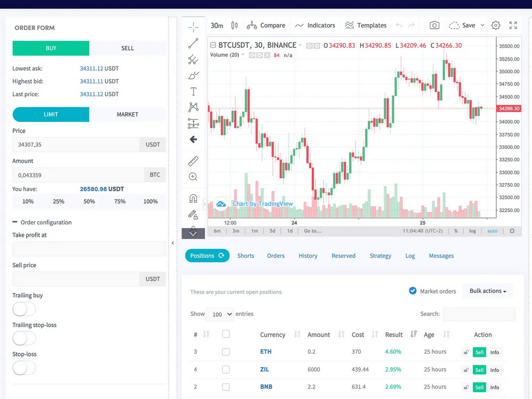The image size is (532, 399).
Task: Switch to the Reserved tab
Action: pos(343,256)
